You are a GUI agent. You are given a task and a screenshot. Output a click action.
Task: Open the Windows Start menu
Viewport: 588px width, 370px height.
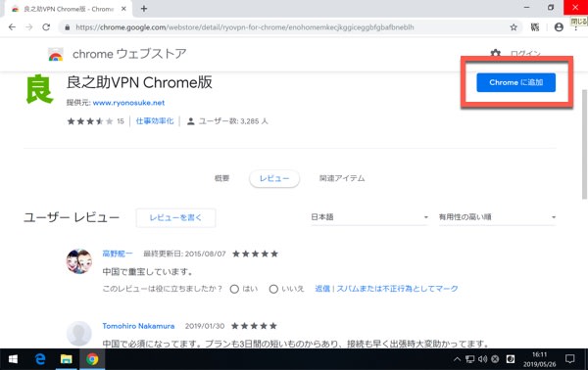[13, 359]
